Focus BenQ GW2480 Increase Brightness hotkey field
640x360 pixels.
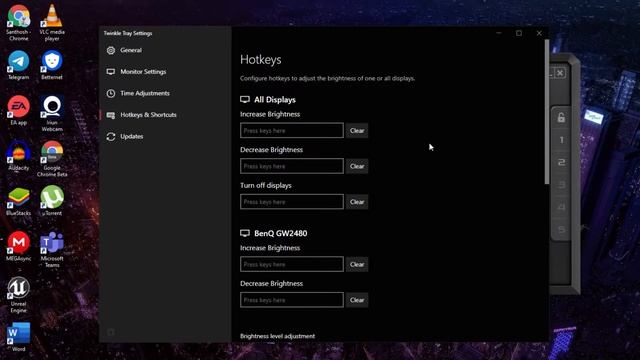click(x=292, y=264)
